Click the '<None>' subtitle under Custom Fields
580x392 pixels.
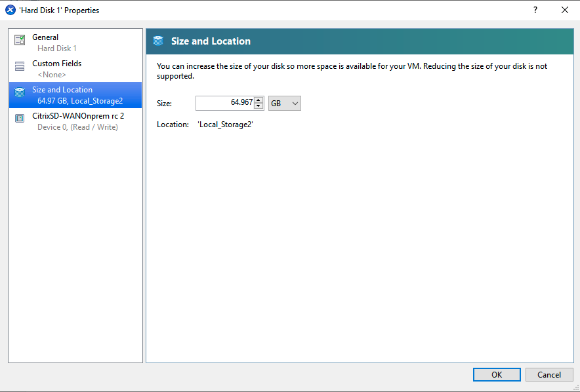pyautogui.click(x=52, y=75)
